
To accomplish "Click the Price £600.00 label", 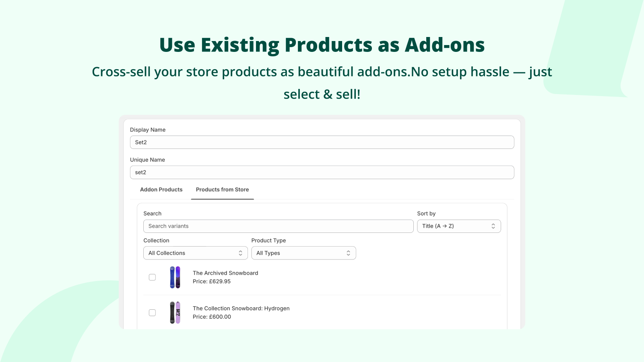I will coord(212,317).
